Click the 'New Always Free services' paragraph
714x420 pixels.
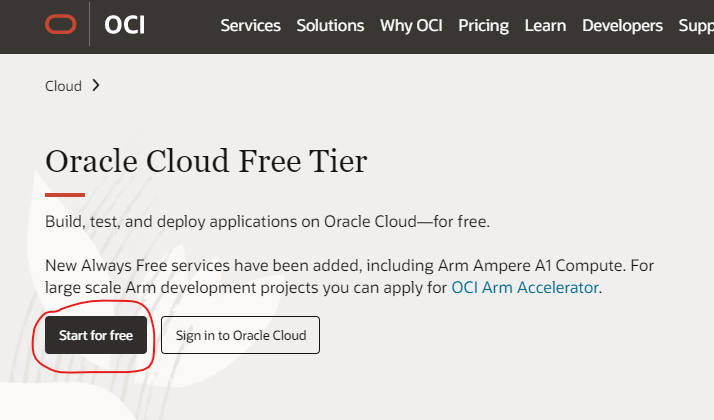coord(349,277)
